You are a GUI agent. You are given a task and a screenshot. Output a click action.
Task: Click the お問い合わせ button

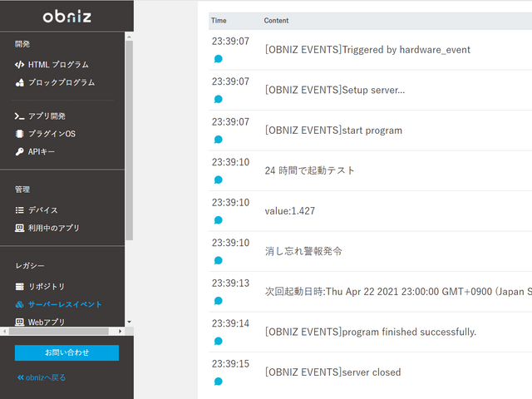pyautogui.click(x=66, y=352)
